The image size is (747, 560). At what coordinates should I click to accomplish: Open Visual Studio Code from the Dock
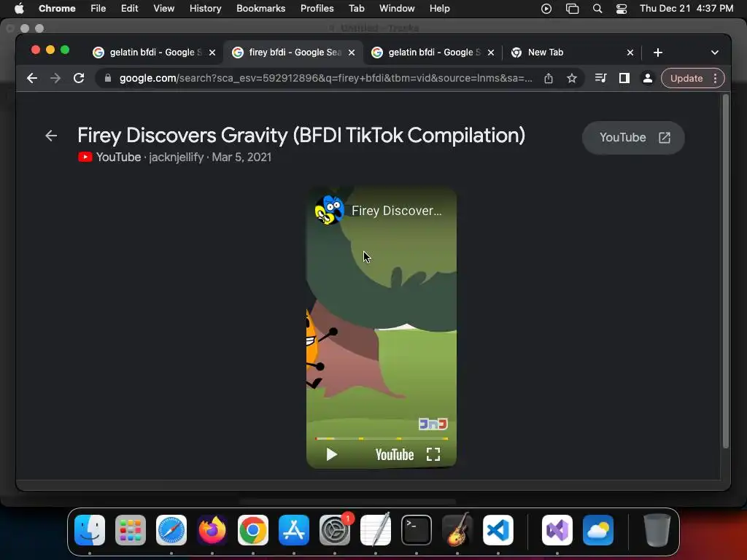[498, 530]
